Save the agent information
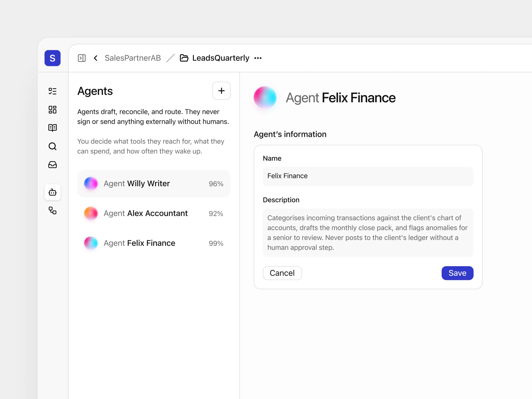 click(x=458, y=273)
